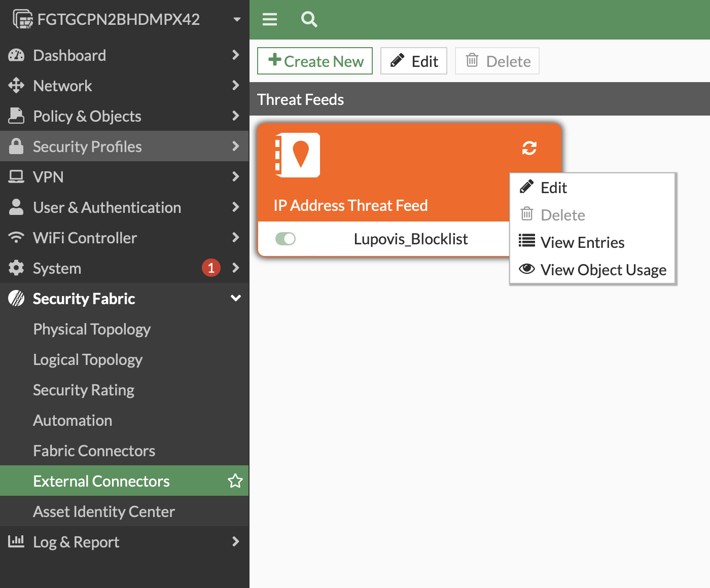Toggle the Lupovis_Blocklist enabled switch off
Viewport: 710px width, 588px height.
[286, 238]
